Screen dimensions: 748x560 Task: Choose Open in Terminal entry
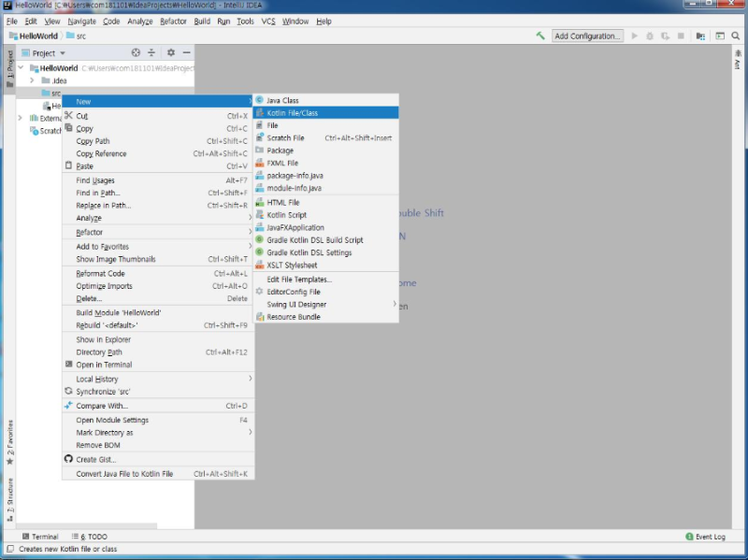pos(158,365)
